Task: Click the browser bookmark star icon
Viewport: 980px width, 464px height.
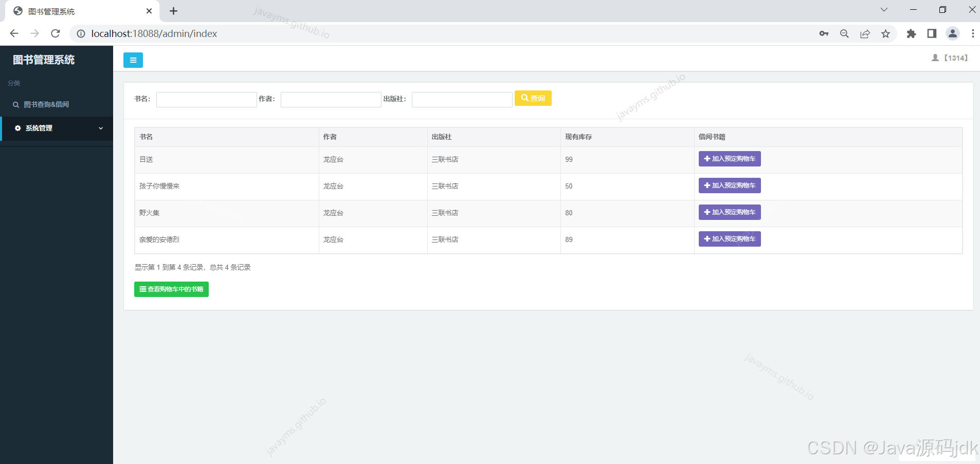Action: click(886, 33)
